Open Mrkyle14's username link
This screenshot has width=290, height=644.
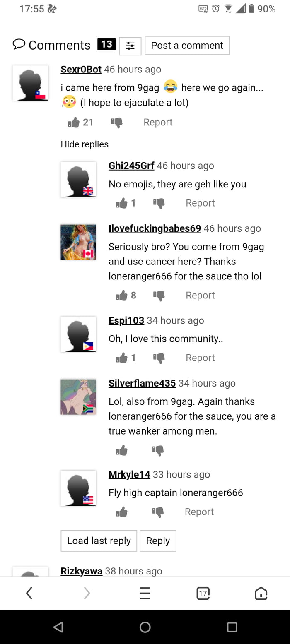pyautogui.click(x=129, y=474)
